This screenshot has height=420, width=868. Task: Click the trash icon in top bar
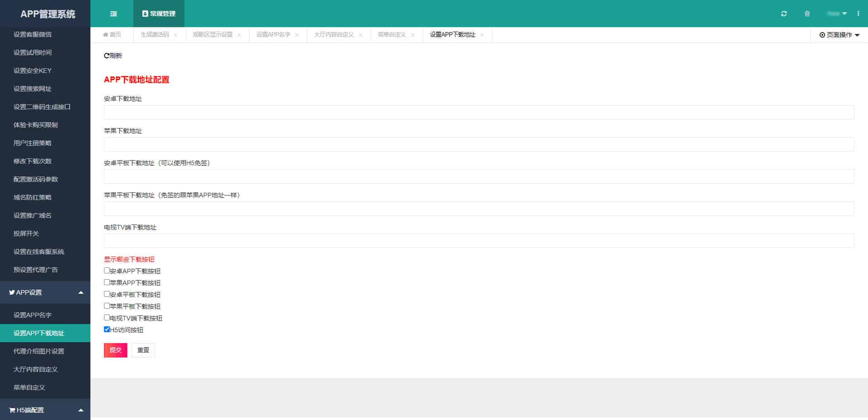[x=807, y=14]
